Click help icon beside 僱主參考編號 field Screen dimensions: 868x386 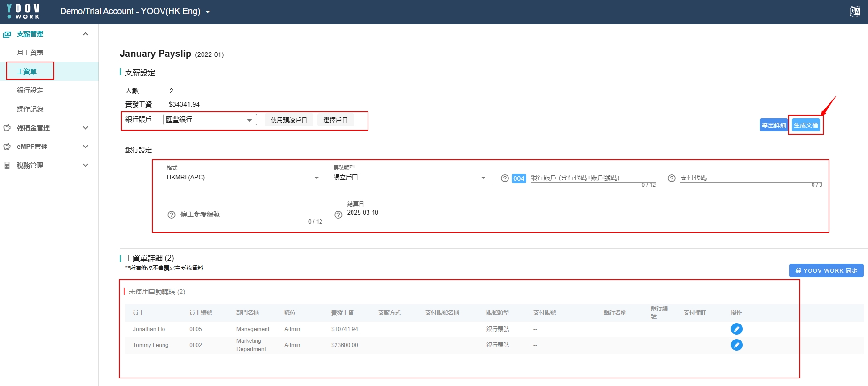coord(172,215)
